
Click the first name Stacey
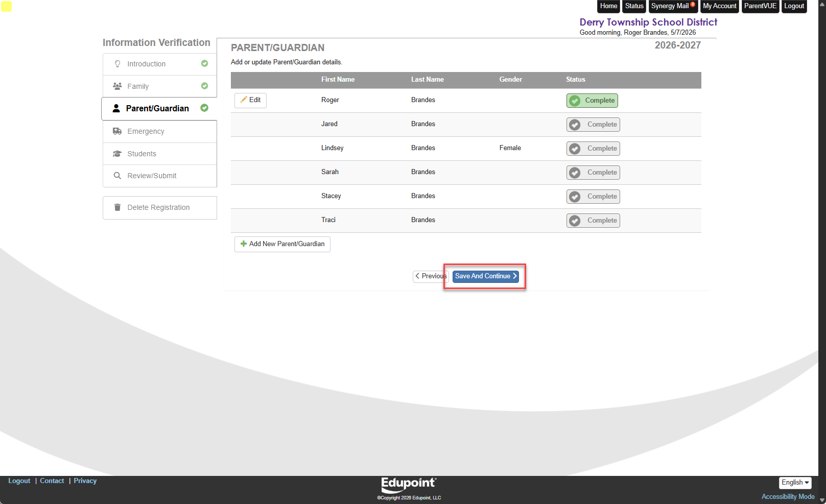pyautogui.click(x=331, y=196)
